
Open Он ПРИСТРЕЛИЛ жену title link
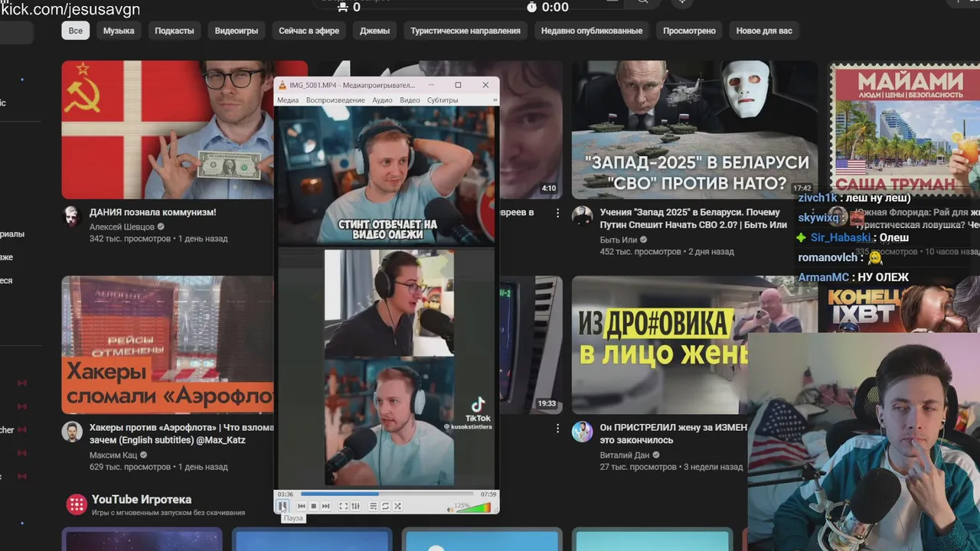pyautogui.click(x=674, y=434)
